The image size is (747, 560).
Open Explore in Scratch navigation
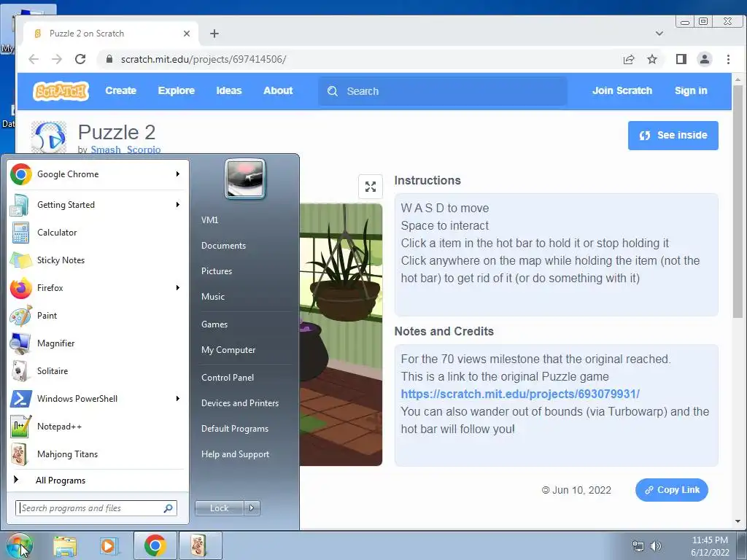coord(177,90)
